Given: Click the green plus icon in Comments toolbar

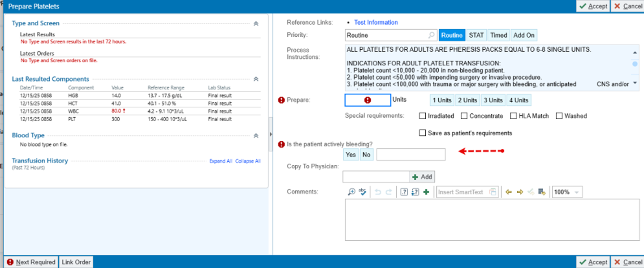Looking at the screenshot, I should 426,192.
